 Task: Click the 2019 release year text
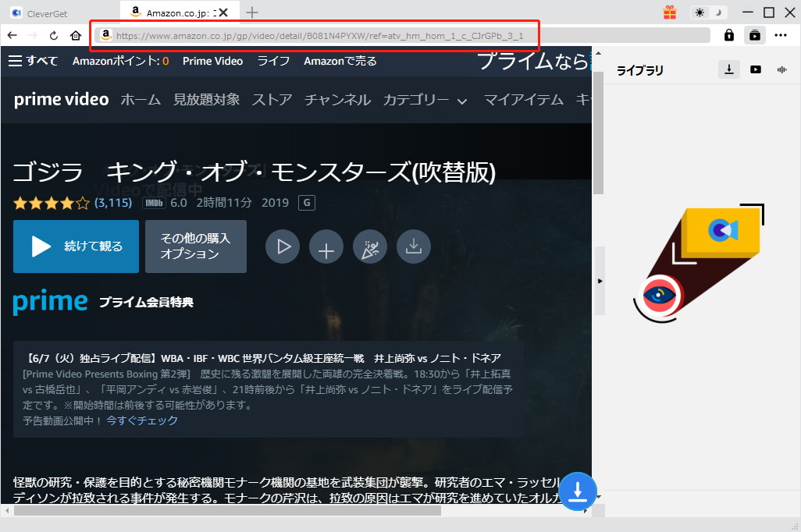[x=276, y=203]
